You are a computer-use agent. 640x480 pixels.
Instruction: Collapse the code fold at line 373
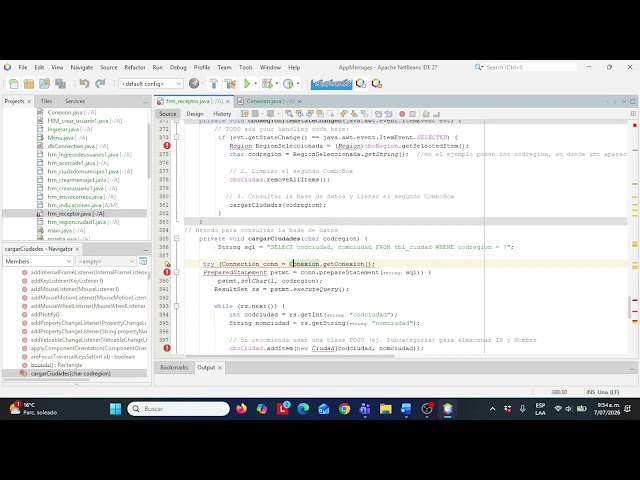click(x=177, y=137)
